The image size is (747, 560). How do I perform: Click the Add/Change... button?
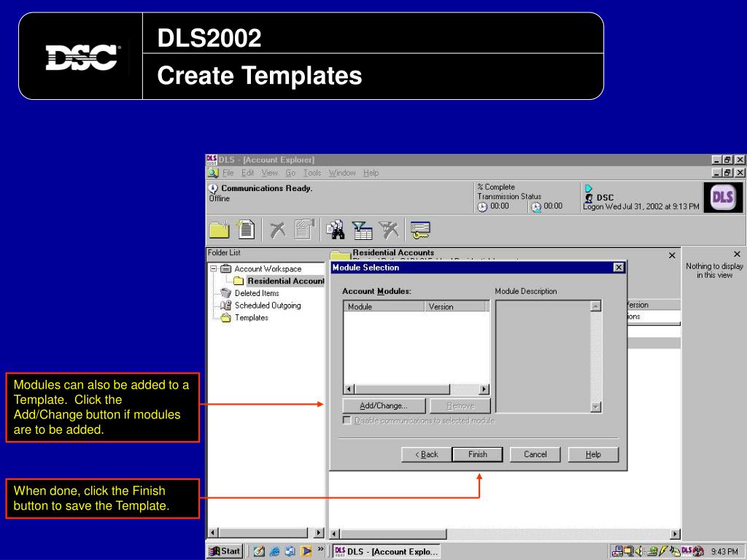pyautogui.click(x=384, y=405)
